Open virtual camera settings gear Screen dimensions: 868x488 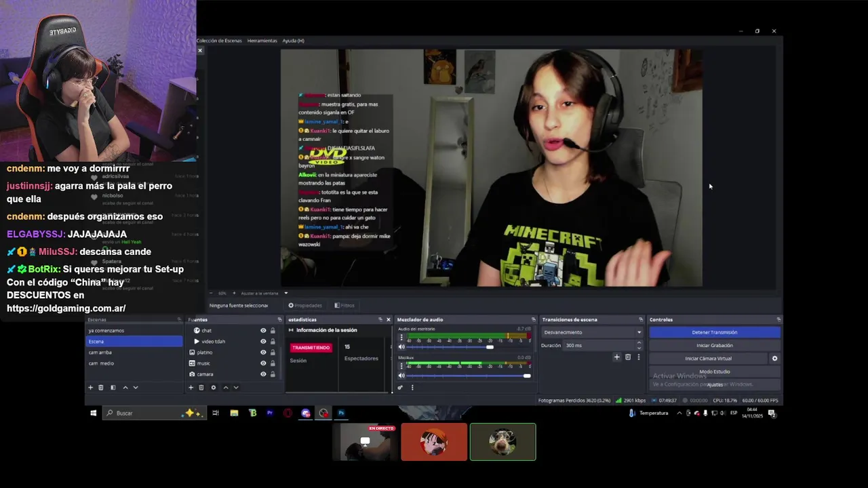click(774, 359)
